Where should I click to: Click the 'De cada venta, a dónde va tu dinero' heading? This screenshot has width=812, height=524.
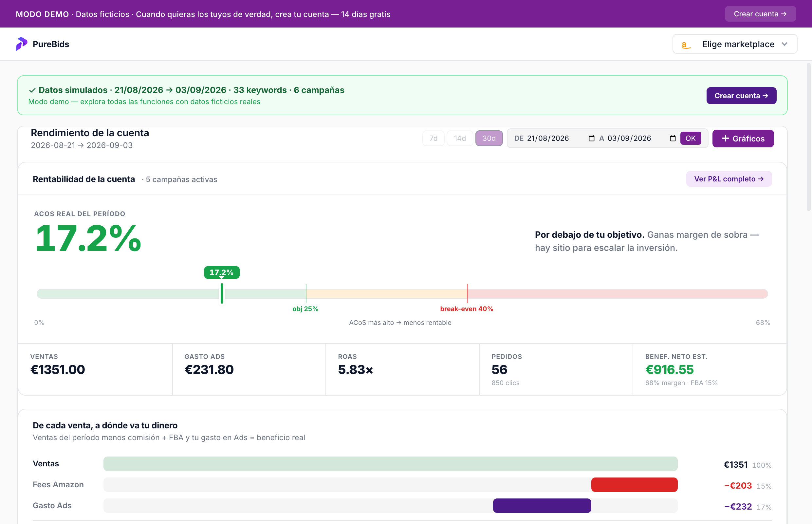pyautogui.click(x=105, y=425)
